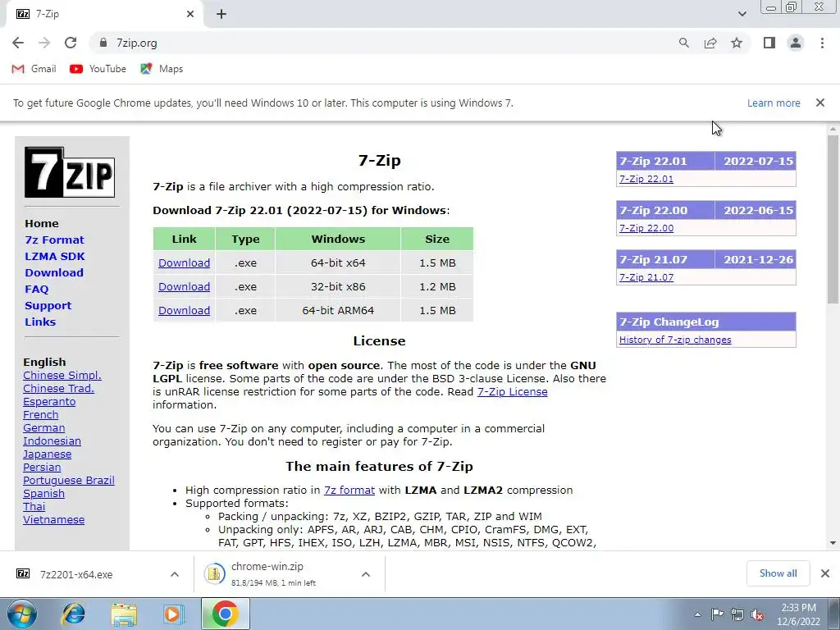Open the 7-Zip 21.07 release link
Image resolution: width=840 pixels, height=630 pixels.
(646, 277)
